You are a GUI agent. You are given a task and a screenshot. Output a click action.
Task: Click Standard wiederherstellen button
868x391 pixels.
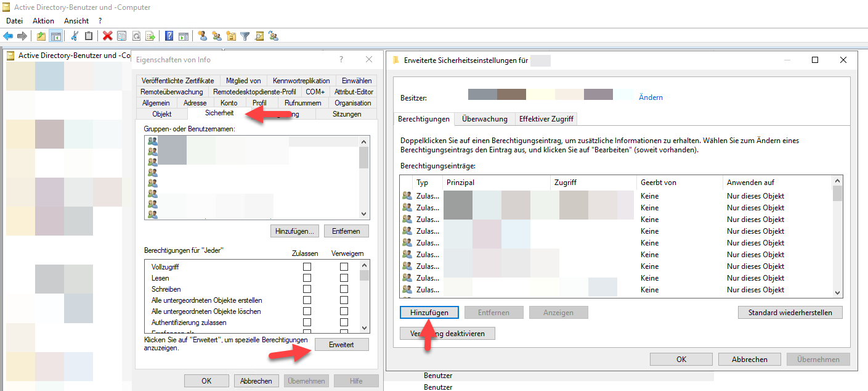[x=790, y=313]
